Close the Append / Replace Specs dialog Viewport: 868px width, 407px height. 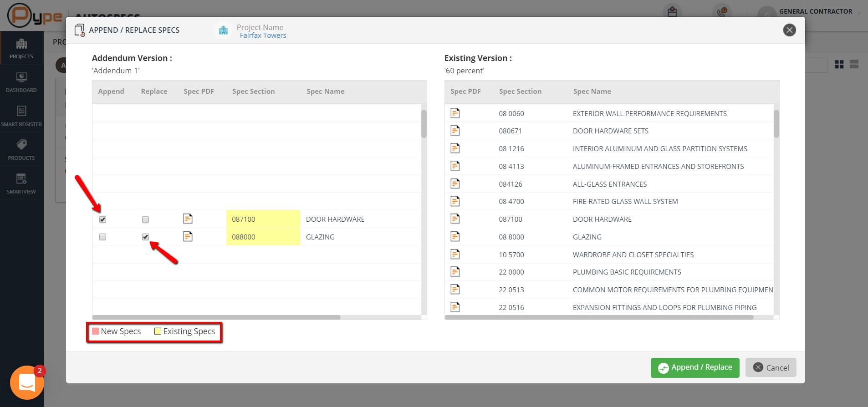click(x=790, y=30)
